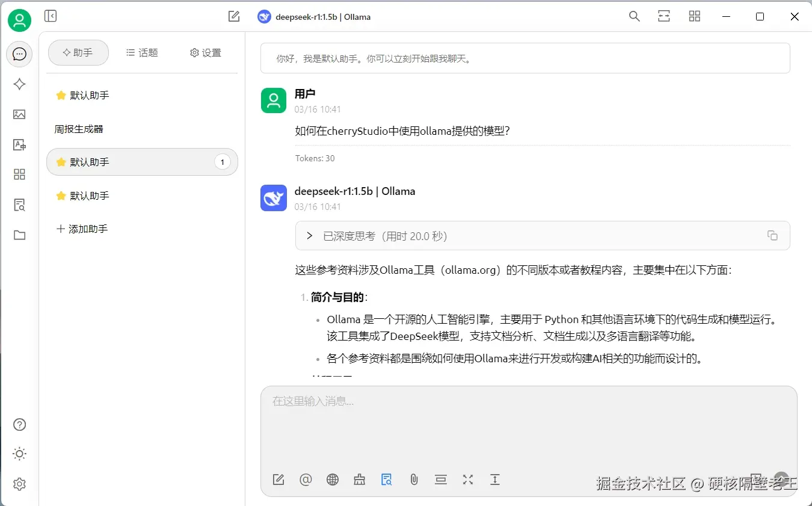Open the deepseek-r1:1.5b | Ollama model selector
Screen dimensions: 812x506
(314, 17)
